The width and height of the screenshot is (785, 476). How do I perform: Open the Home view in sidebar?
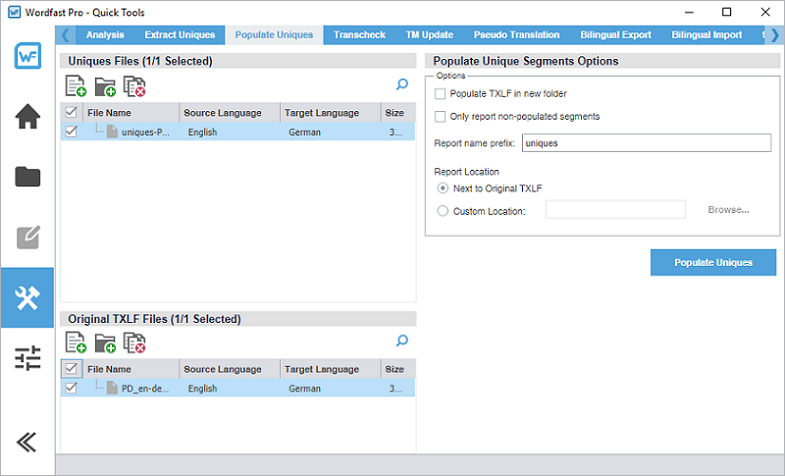click(x=28, y=117)
